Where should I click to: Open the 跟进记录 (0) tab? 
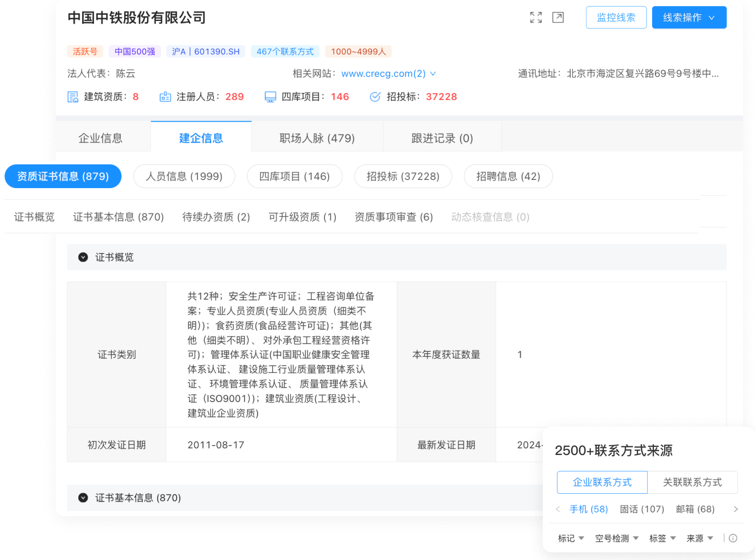(442, 138)
